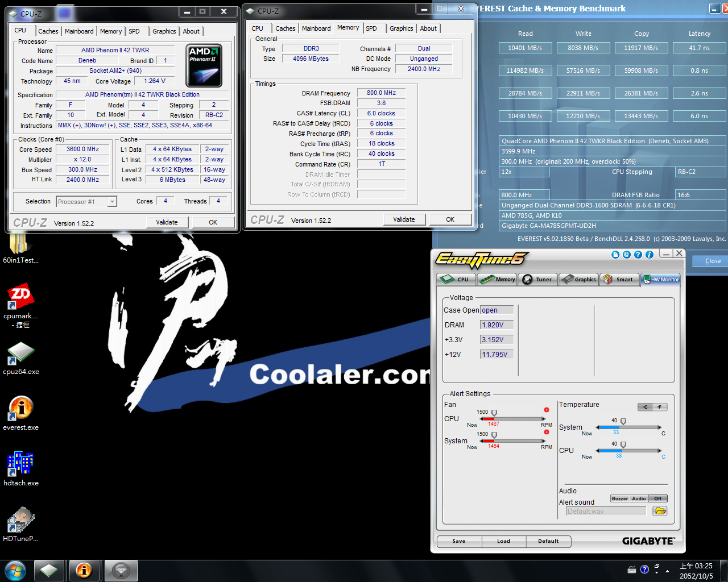Open the Case Open status field dropdown
The width and height of the screenshot is (728, 582).
point(497,310)
